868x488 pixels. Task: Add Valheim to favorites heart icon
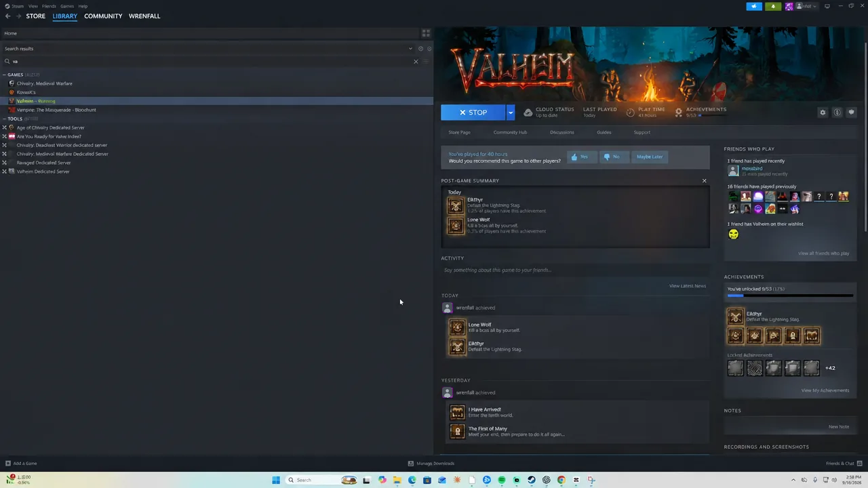(852, 113)
